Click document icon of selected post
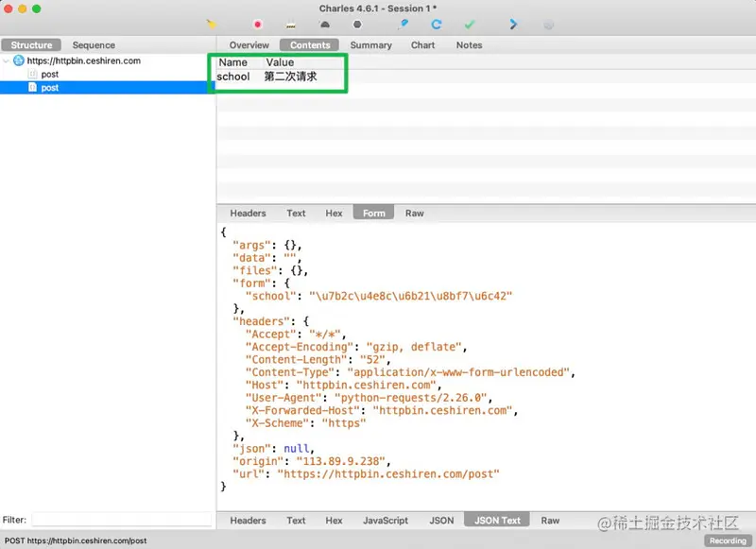The width and height of the screenshot is (756, 549). [32, 87]
